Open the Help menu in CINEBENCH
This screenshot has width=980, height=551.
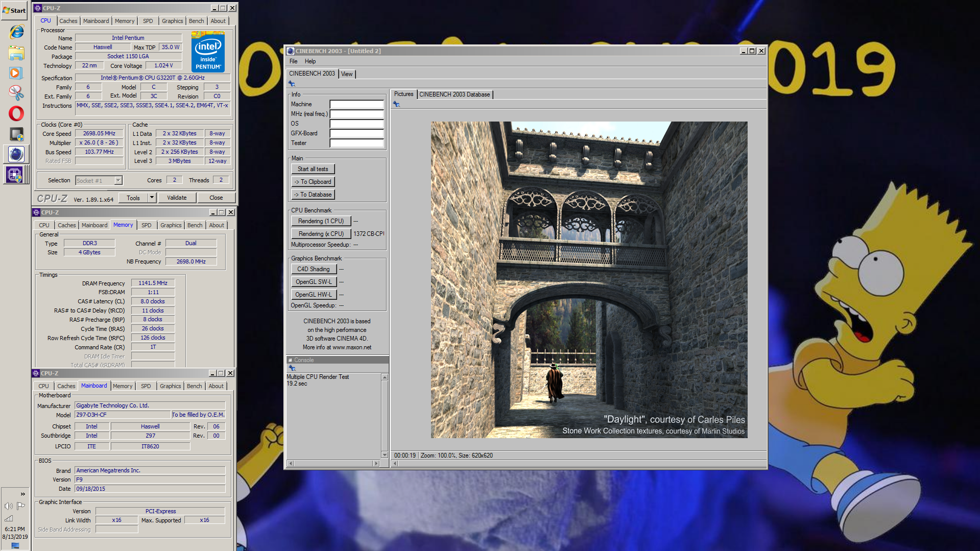click(x=310, y=61)
